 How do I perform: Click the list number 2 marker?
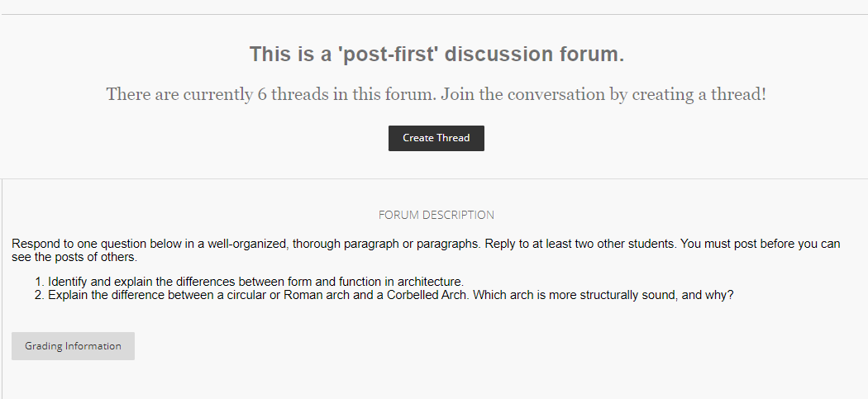pyautogui.click(x=40, y=295)
